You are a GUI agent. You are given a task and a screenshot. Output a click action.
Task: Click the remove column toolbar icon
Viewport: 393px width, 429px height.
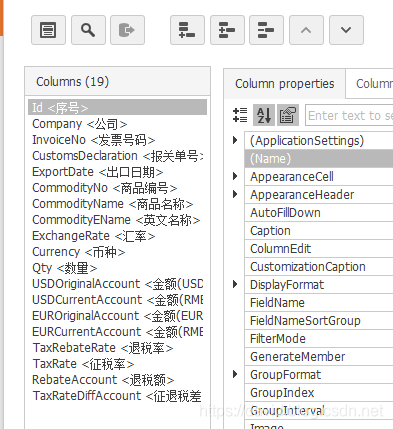(266, 30)
